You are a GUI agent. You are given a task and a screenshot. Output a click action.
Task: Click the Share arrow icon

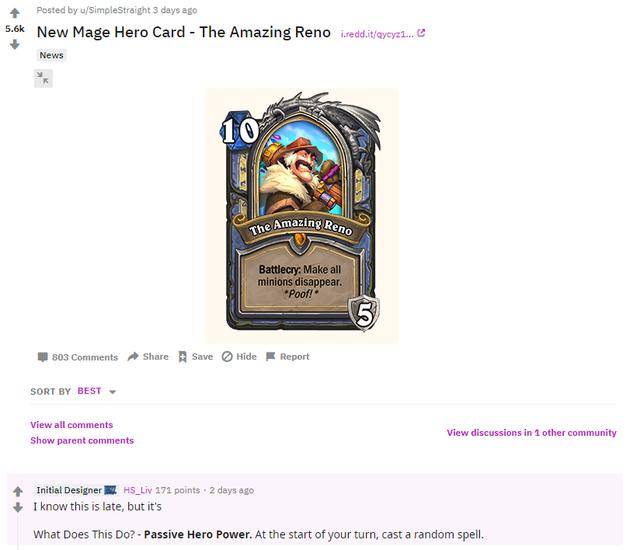coord(133,357)
